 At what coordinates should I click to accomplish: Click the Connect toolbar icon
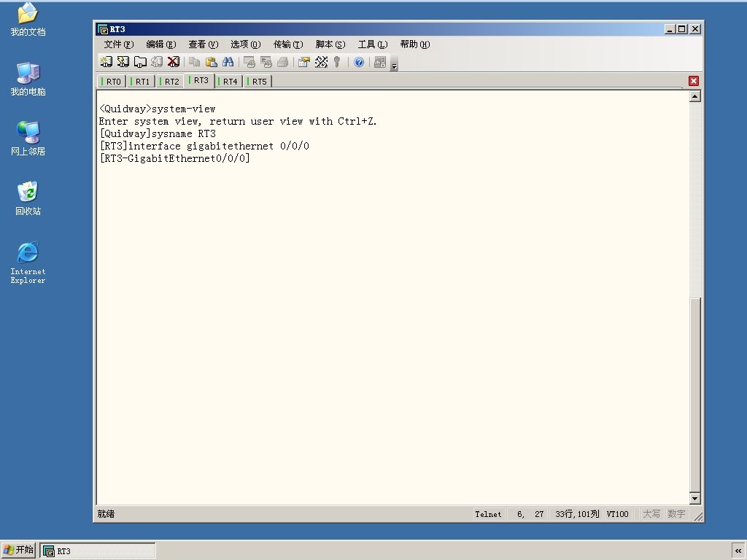tap(106, 62)
